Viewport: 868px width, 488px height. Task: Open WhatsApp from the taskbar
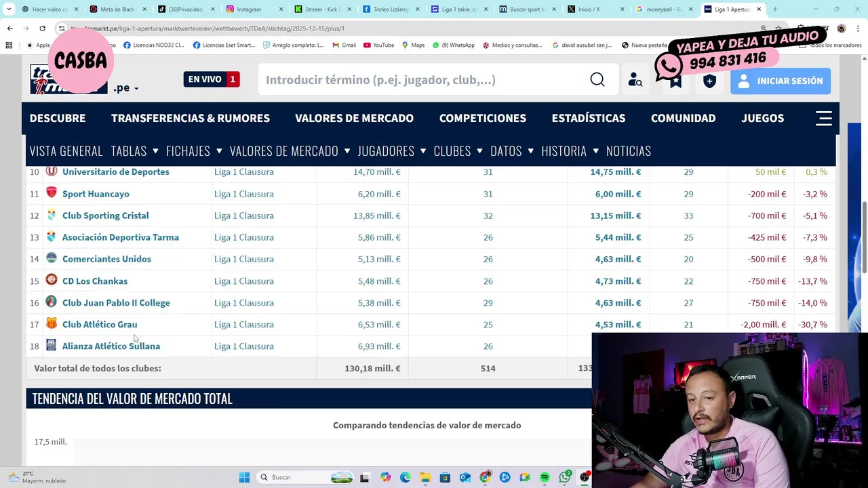(x=565, y=477)
